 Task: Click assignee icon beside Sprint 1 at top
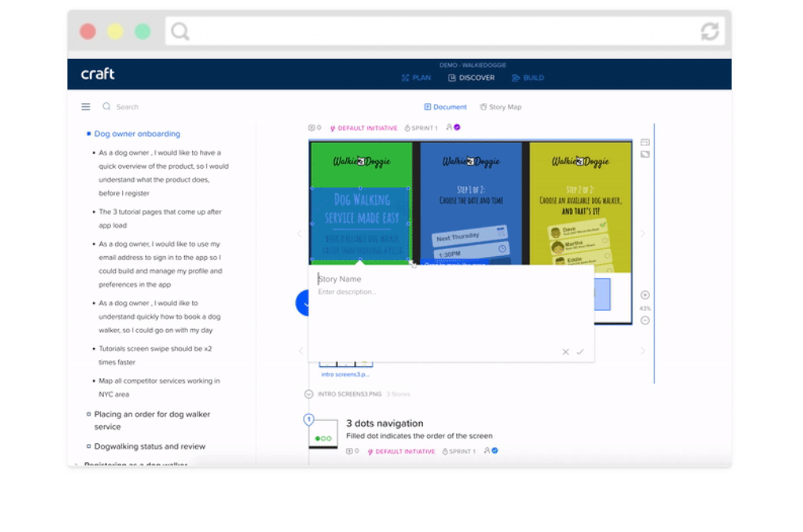pyautogui.click(x=453, y=128)
